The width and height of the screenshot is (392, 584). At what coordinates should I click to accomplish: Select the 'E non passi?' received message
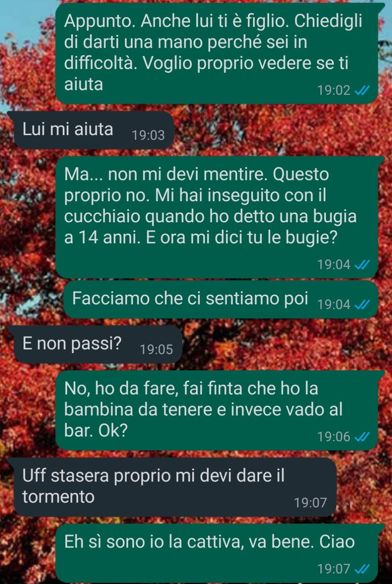point(98,345)
